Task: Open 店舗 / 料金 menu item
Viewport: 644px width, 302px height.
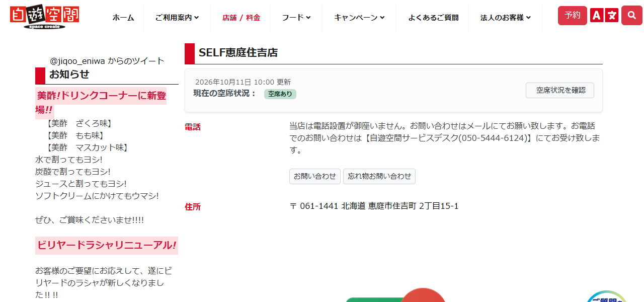Action: pyautogui.click(x=241, y=18)
